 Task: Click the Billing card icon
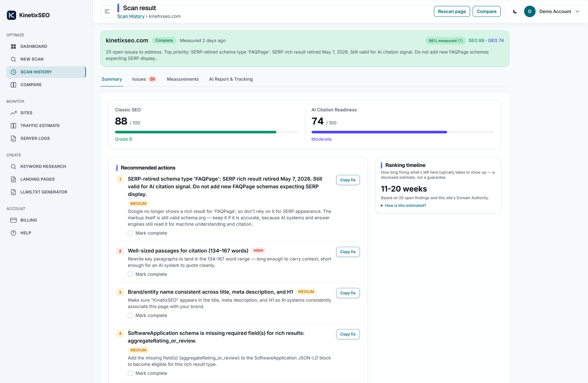tap(13, 220)
